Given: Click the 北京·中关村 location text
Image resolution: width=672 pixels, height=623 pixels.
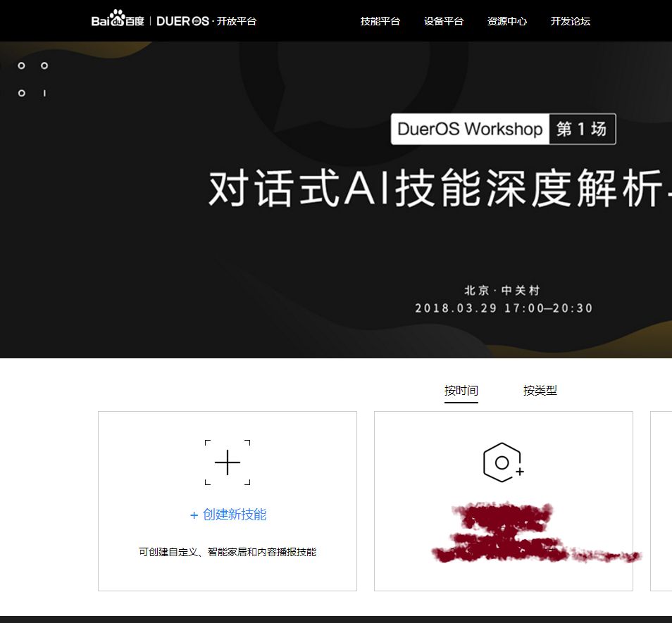Looking at the screenshot, I should (503, 290).
